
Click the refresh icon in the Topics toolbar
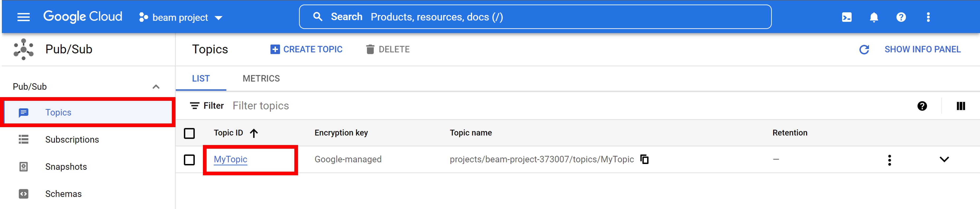pyautogui.click(x=864, y=49)
